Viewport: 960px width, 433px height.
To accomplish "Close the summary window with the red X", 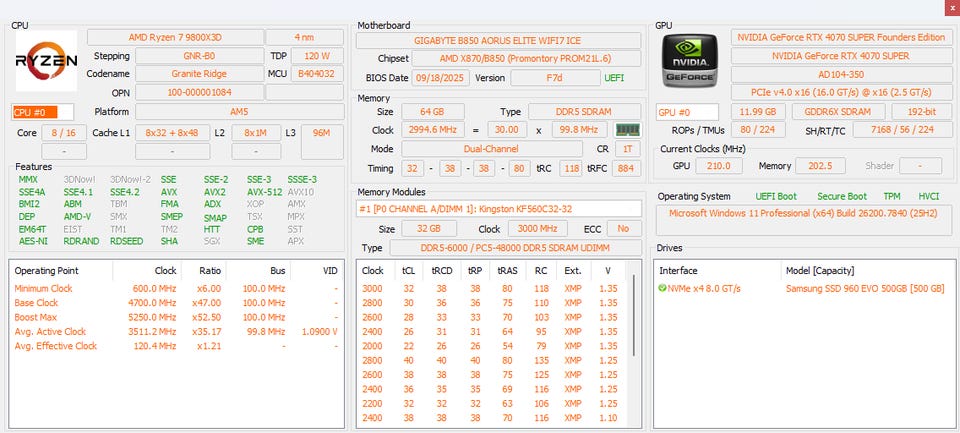I will pos(951,7).
